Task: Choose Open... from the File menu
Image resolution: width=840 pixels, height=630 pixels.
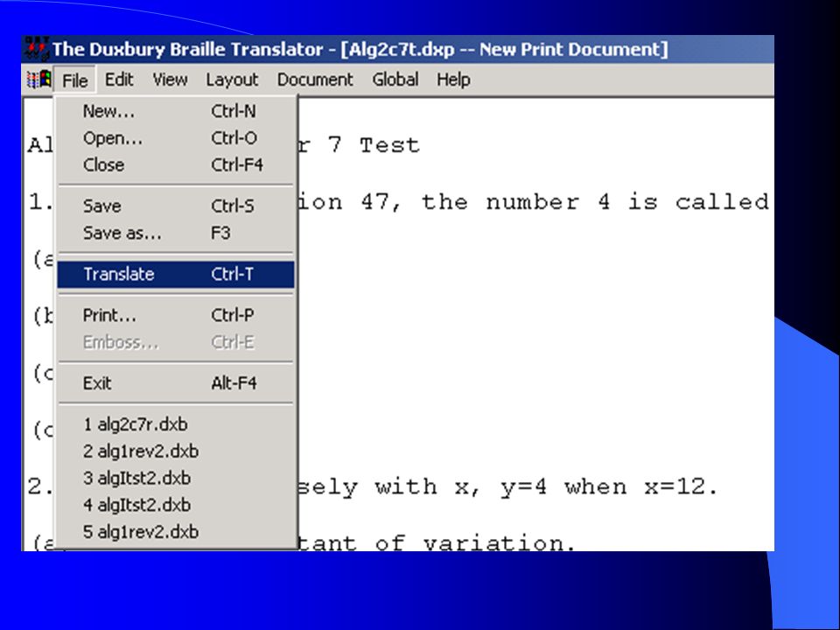Action: click(176, 138)
